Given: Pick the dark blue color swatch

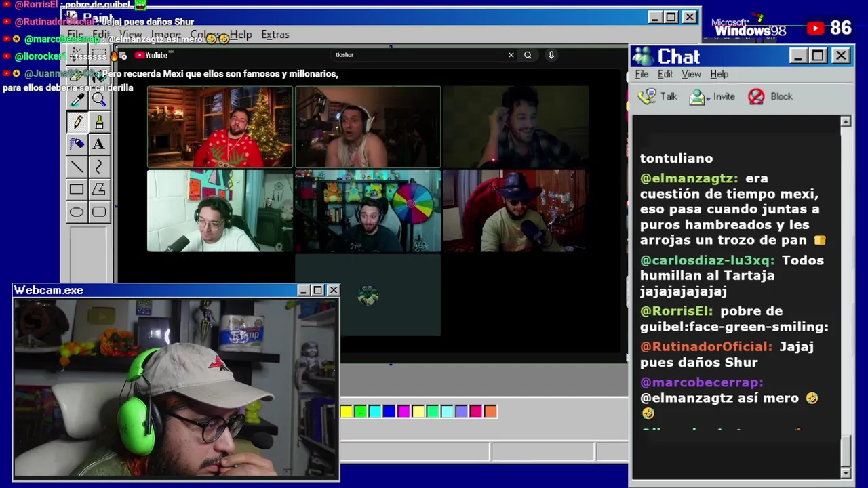Looking at the screenshot, I should click(x=389, y=411).
